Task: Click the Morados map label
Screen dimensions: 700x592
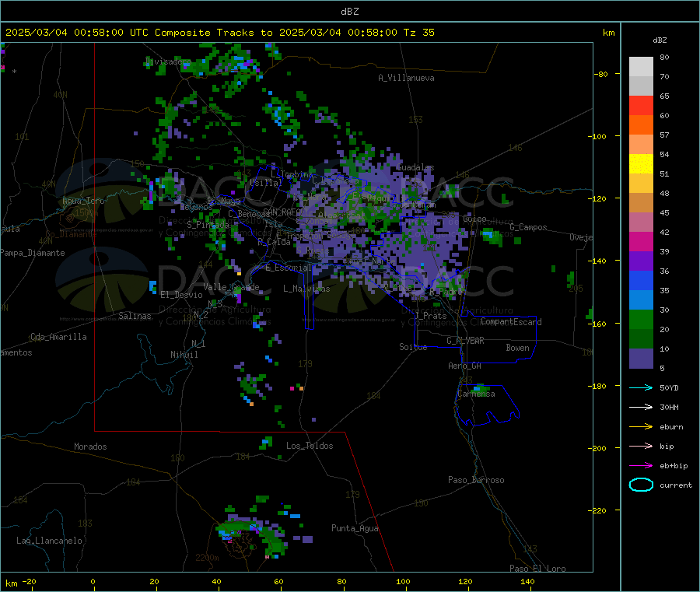Action: coord(90,447)
